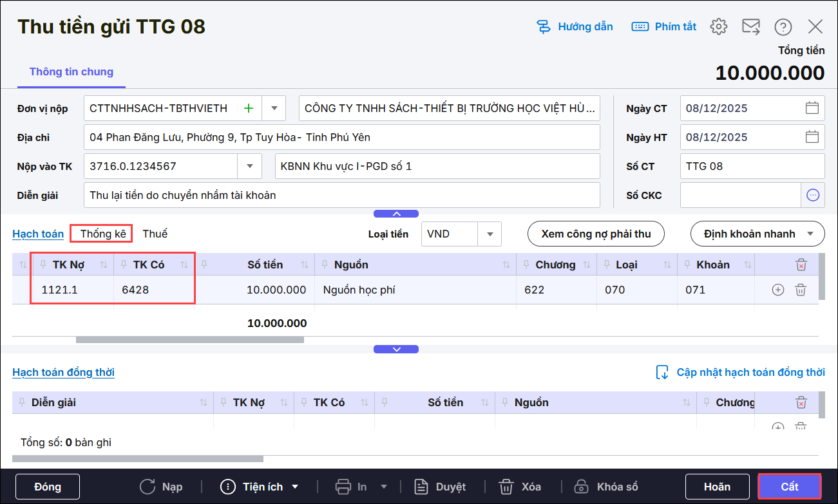Delete the 1121.1 row with trash icon
Viewport: 838px width, 504px height.
point(801,290)
